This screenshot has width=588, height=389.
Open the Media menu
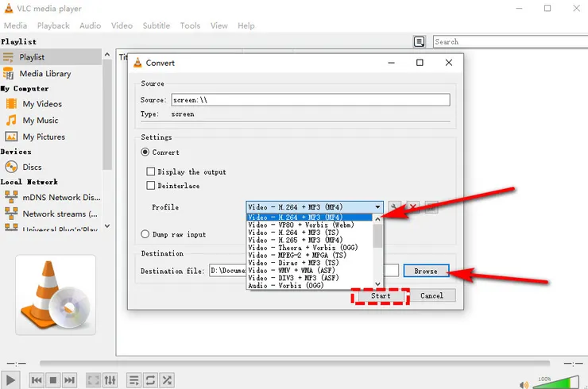15,25
